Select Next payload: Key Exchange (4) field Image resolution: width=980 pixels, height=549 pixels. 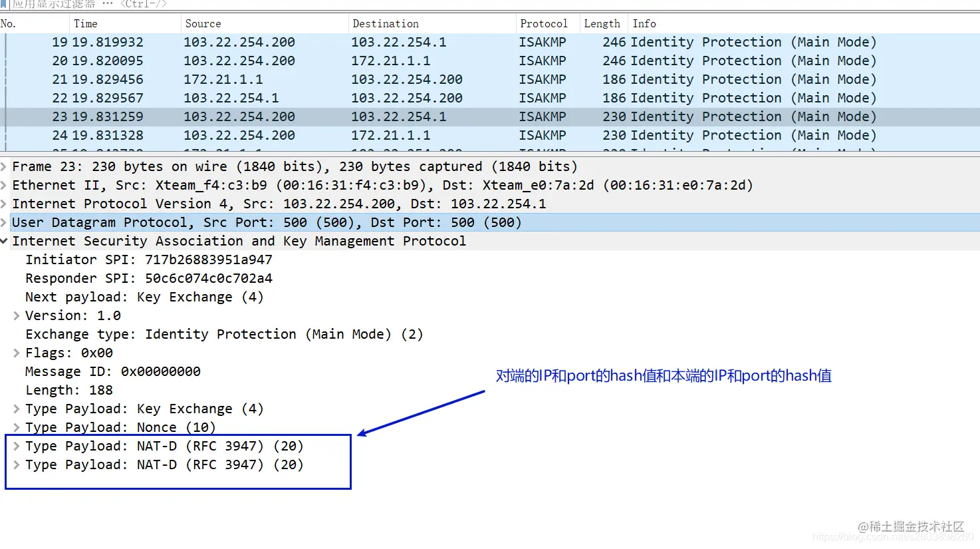coord(144,297)
